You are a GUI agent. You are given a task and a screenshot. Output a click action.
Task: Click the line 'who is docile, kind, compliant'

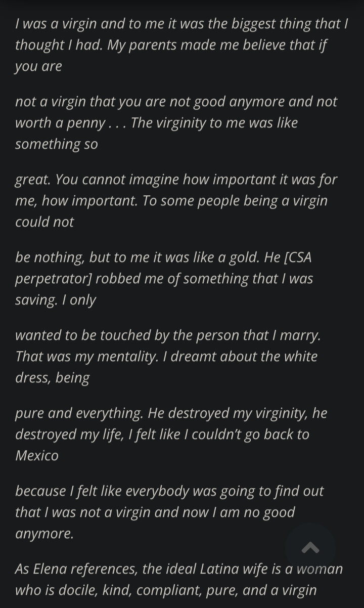pos(166,590)
